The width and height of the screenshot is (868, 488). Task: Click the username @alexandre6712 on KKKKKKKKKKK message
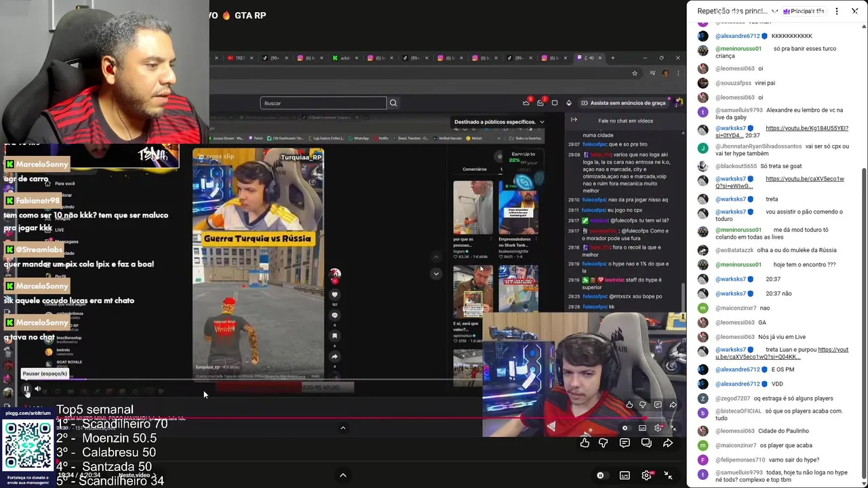click(737, 36)
